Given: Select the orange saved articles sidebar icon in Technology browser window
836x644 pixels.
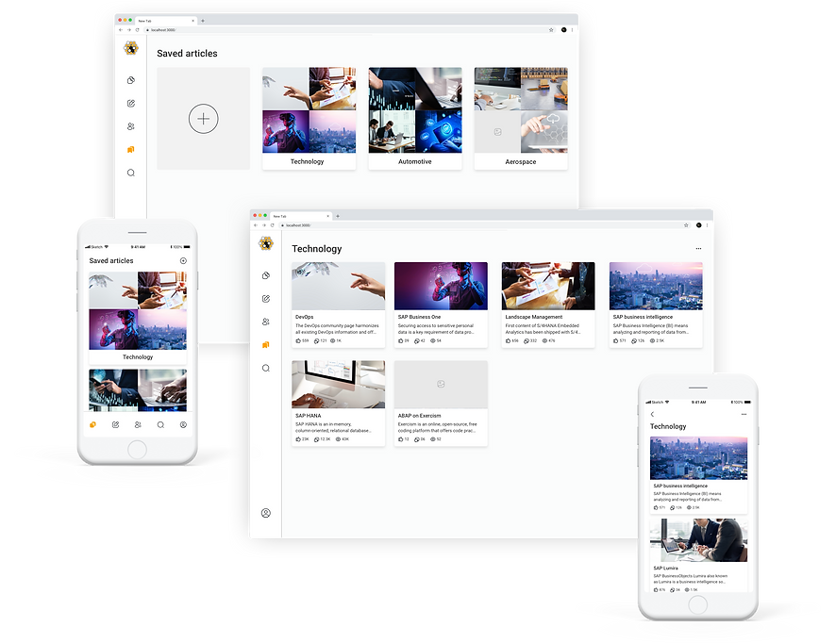Looking at the screenshot, I should [x=266, y=345].
